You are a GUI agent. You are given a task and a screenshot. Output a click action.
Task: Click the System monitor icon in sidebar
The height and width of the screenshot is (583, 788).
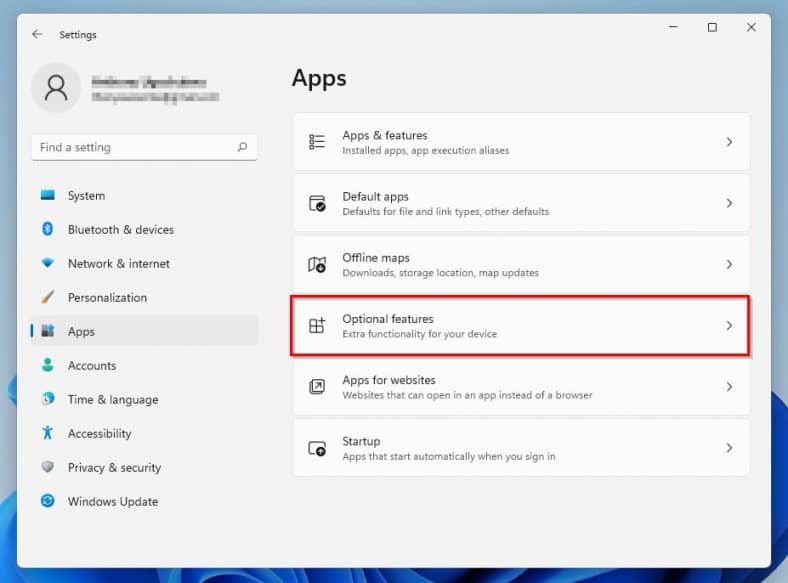[47, 196]
